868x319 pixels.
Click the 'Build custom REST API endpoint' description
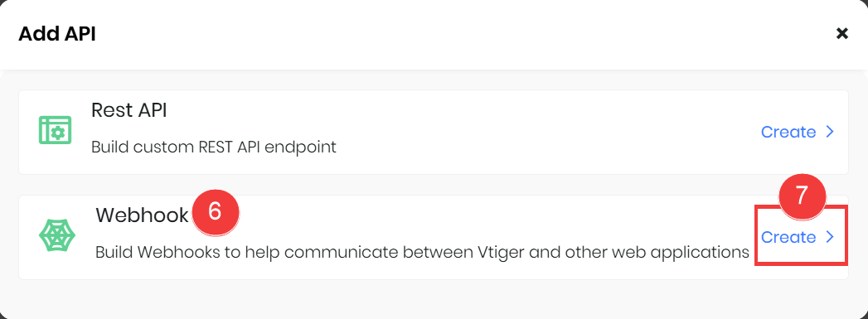[x=214, y=147]
